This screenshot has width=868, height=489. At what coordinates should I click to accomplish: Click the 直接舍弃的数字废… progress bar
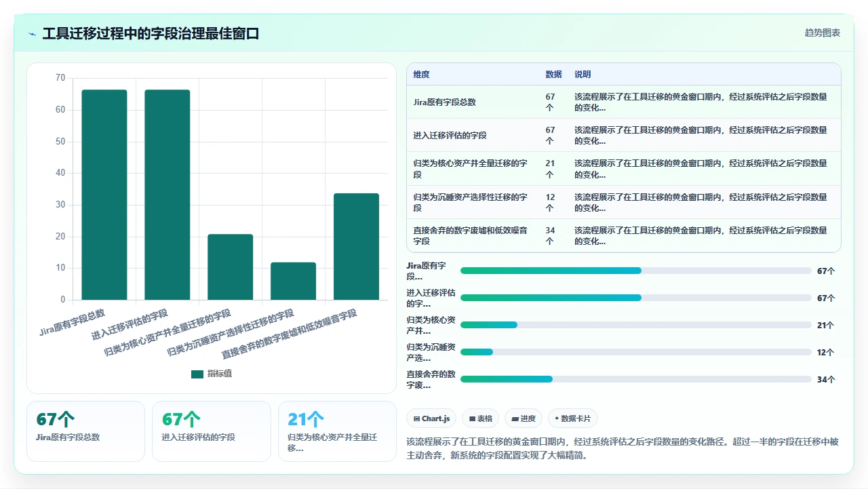635,379
